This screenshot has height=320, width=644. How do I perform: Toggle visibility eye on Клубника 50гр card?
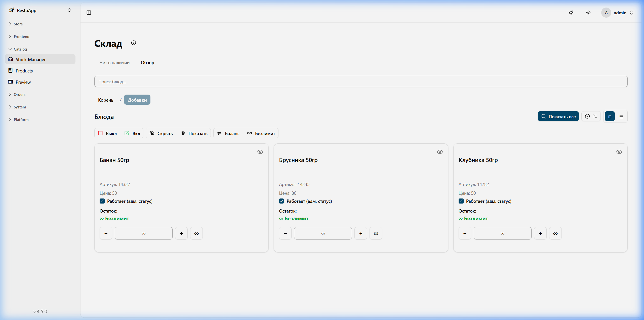click(x=619, y=152)
